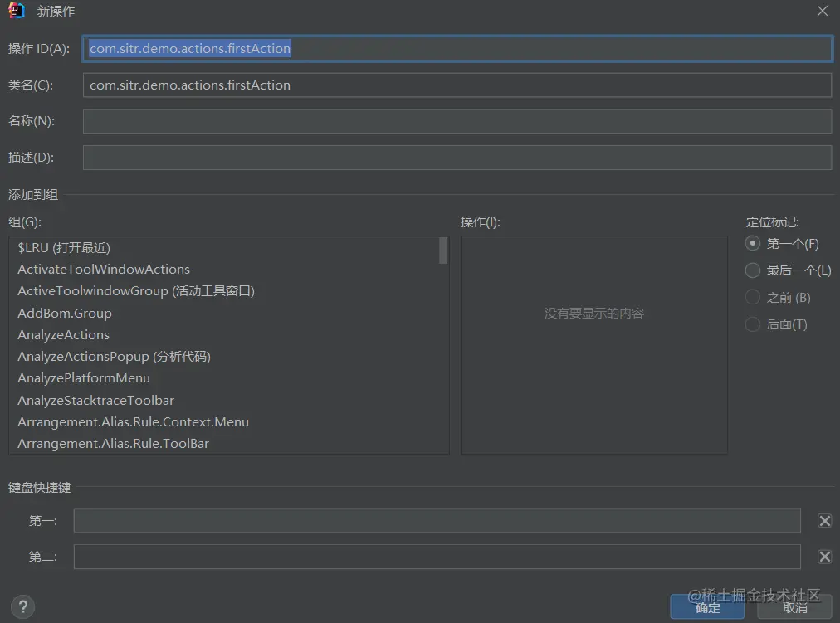Clear the first keyboard shortcut (第一) with X
Image resolution: width=840 pixels, height=623 pixels.
(824, 521)
